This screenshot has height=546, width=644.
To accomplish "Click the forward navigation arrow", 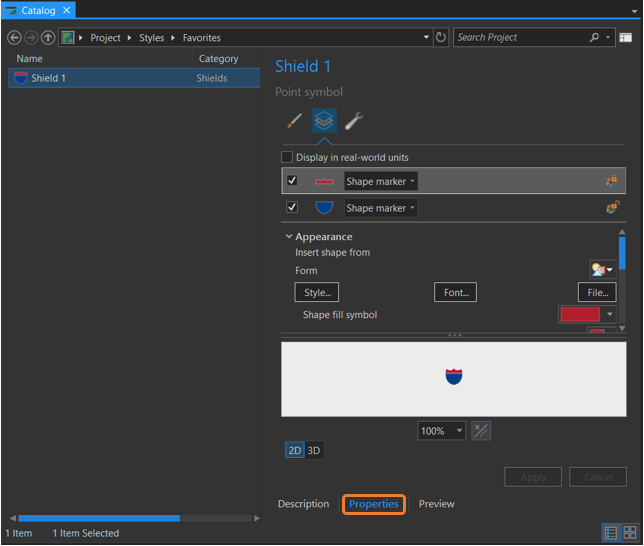I will [x=31, y=38].
